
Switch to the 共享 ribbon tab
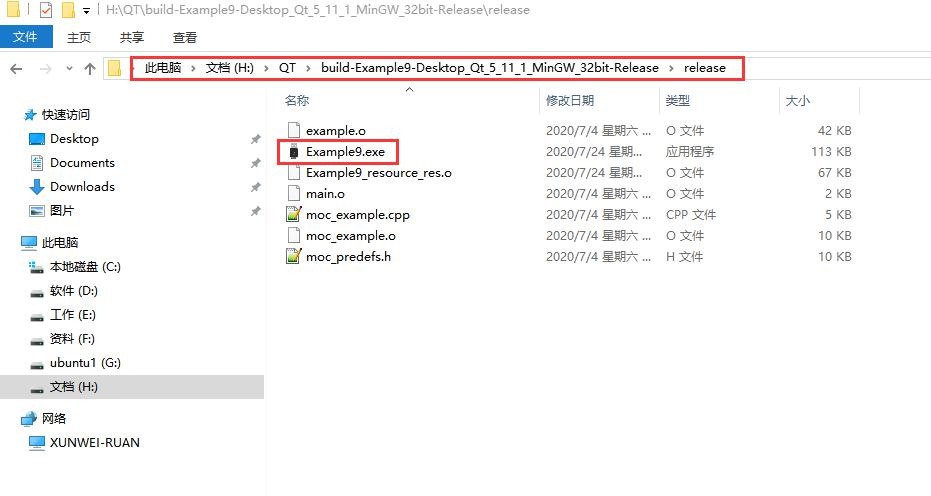[x=132, y=37]
